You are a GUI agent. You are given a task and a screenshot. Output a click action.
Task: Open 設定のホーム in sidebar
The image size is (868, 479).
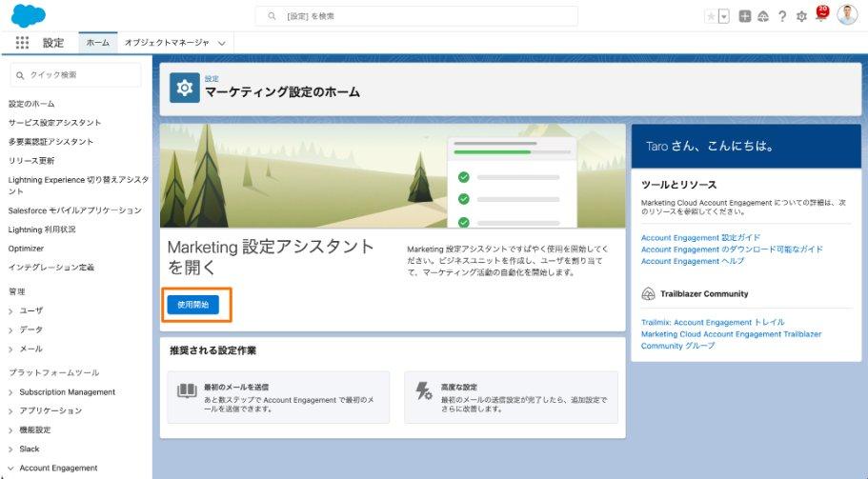coord(31,104)
